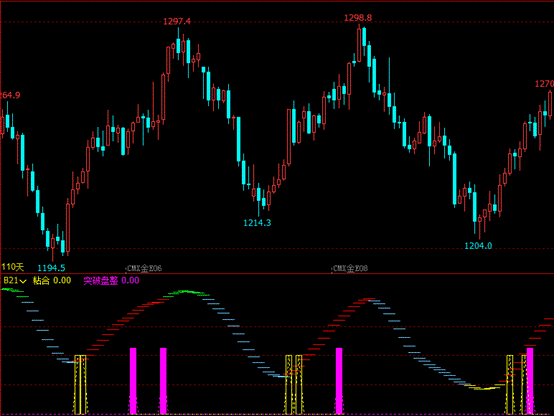Open the B21 indicator dropdown arrow

click(23, 281)
